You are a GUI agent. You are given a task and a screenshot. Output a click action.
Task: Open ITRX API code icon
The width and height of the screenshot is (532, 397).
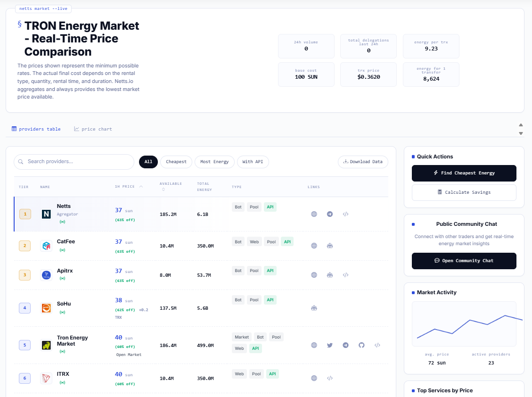point(330,378)
